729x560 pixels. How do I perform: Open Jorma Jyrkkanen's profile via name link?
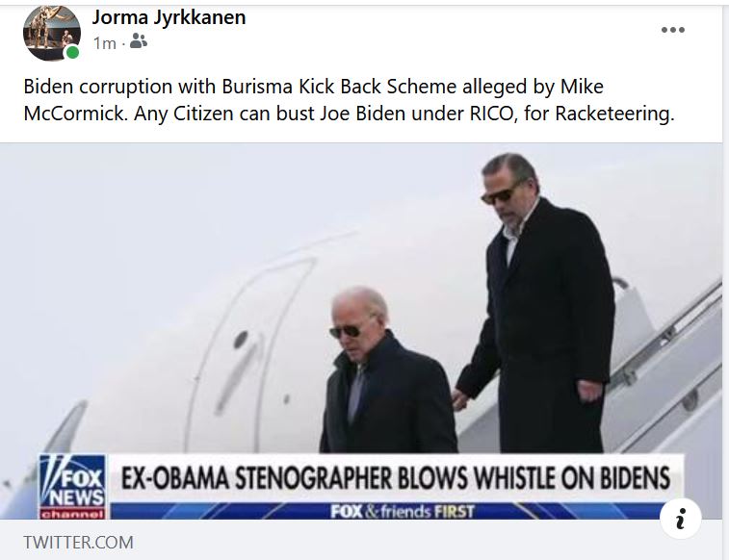tap(169, 17)
